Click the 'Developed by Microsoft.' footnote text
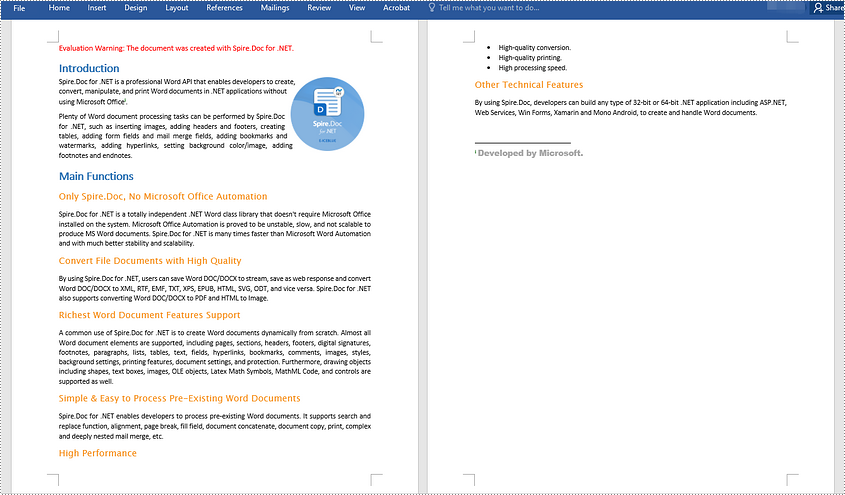This screenshot has width=845, height=495. coord(530,153)
